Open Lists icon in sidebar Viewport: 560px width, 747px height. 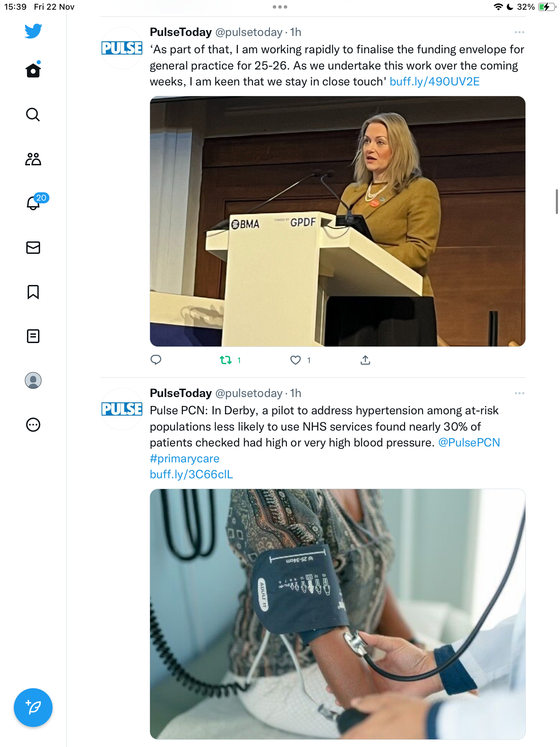[x=33, y=336]
